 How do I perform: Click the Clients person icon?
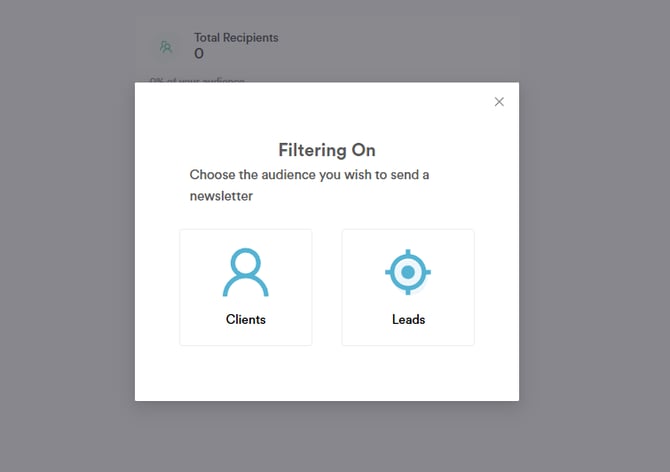(245, 273)
